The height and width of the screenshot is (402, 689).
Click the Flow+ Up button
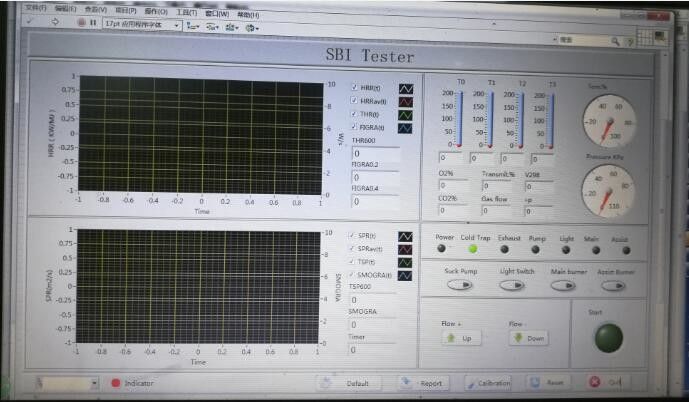[x=459, y=338]
